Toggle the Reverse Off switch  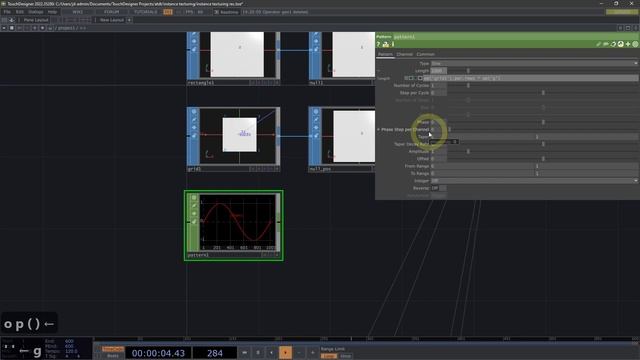(438, 188)
